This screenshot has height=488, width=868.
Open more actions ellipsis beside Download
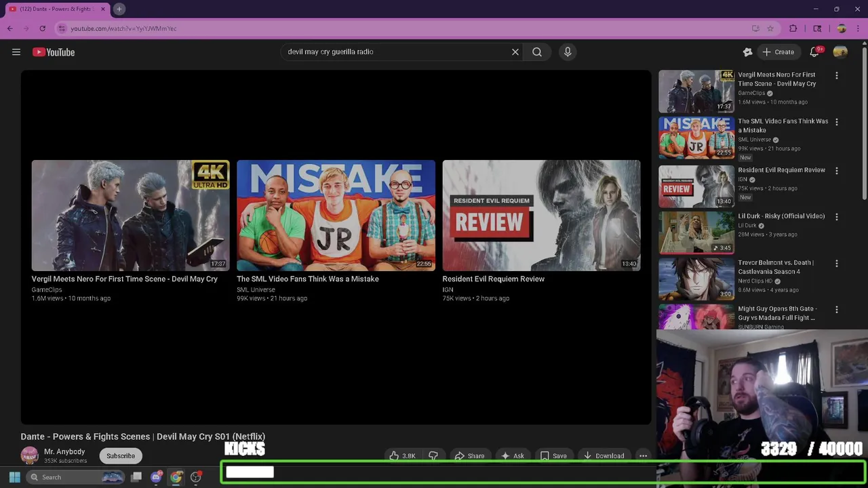coord(643,455)
